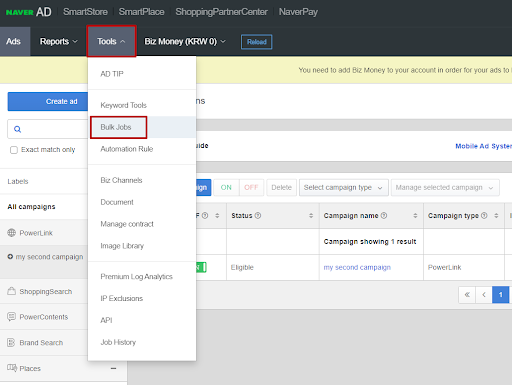Open SmartPlace link in top bar

[142, 12]
